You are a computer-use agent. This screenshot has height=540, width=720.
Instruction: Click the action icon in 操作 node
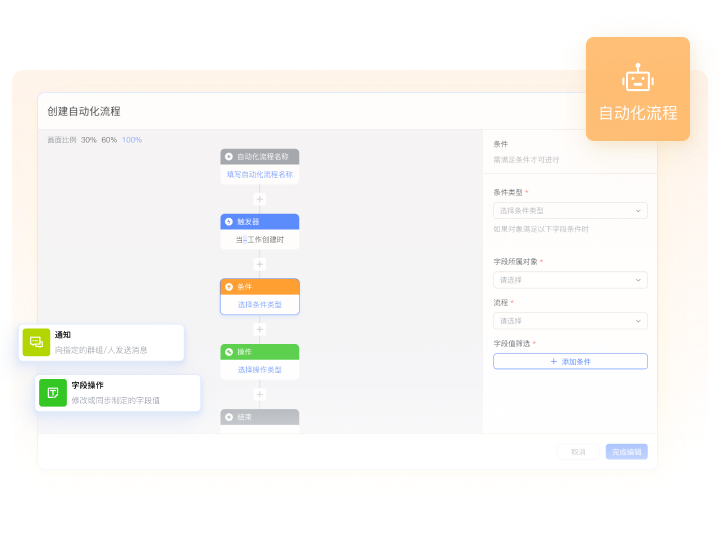[x=229, y=352]
